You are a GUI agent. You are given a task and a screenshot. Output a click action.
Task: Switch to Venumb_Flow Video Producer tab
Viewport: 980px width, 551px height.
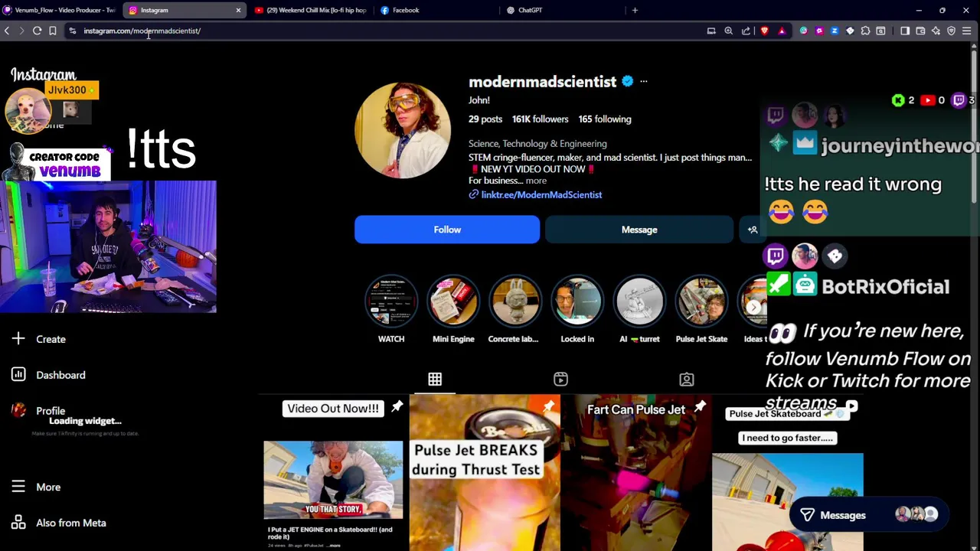(60, 10)
